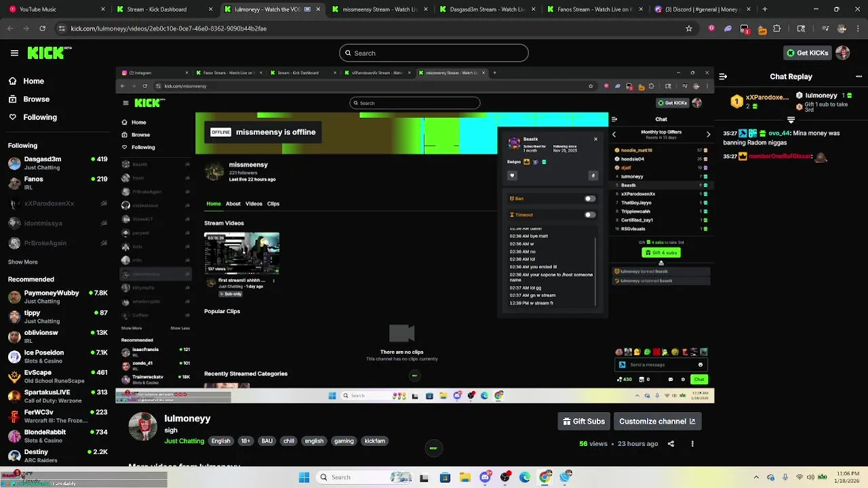Open File Explorer from the taskbar
868x488 pixels.
tap(465, 477)
